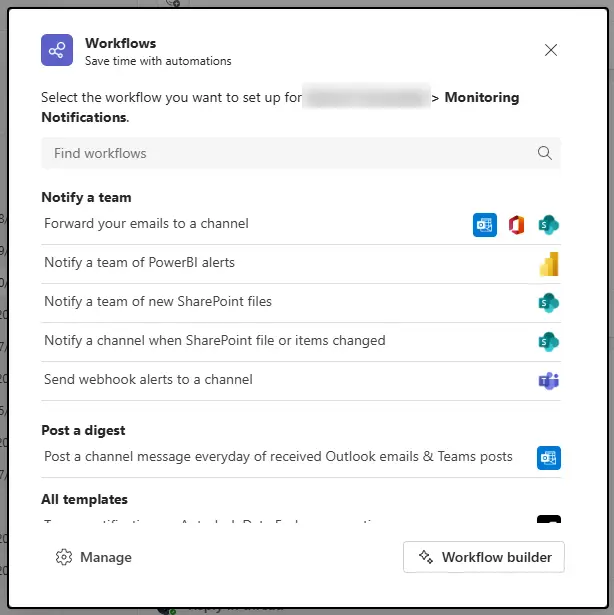Click Office icon on Forward emails row

pos(516,225)
